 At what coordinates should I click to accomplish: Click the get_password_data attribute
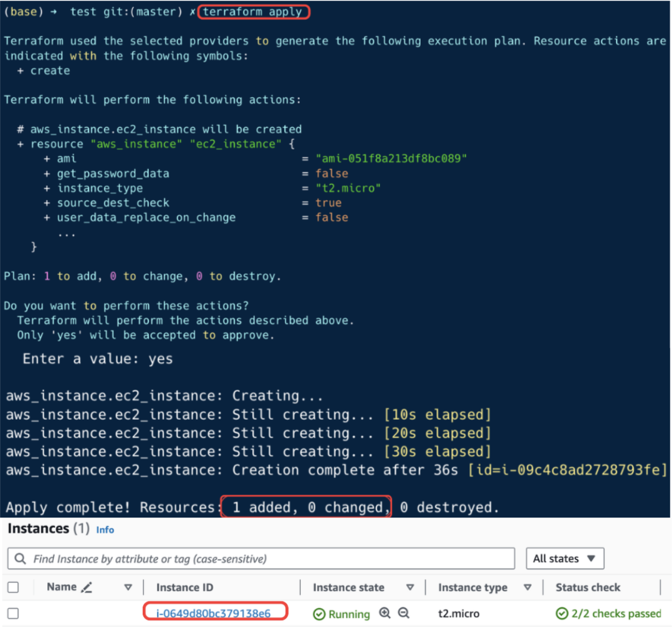113,173
